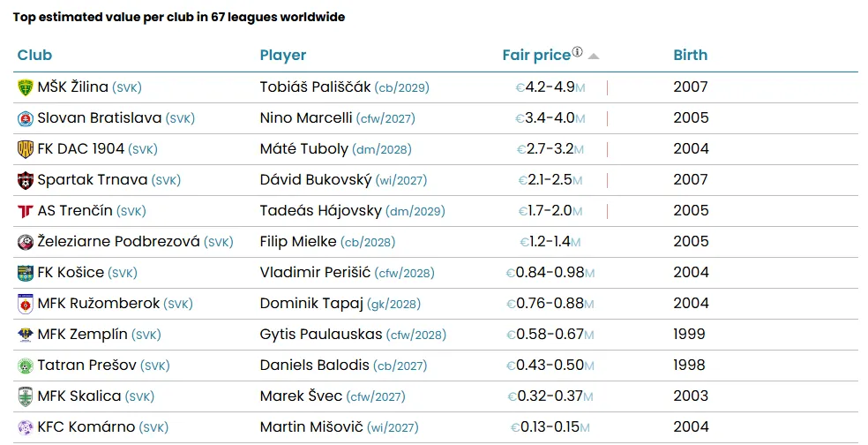The width and height of the screenshot is (868, 445).
Task: Open Tobiáš Pališčák player link
Action: click(x=315, y=87)
